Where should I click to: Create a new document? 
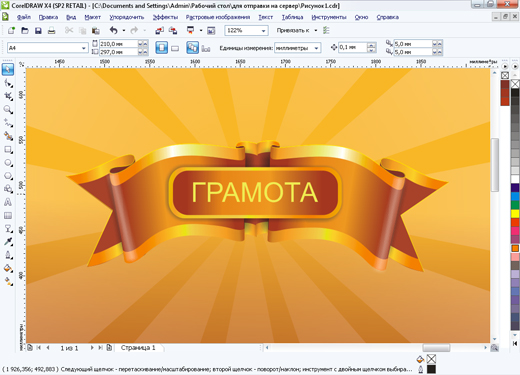pos(11,30)
